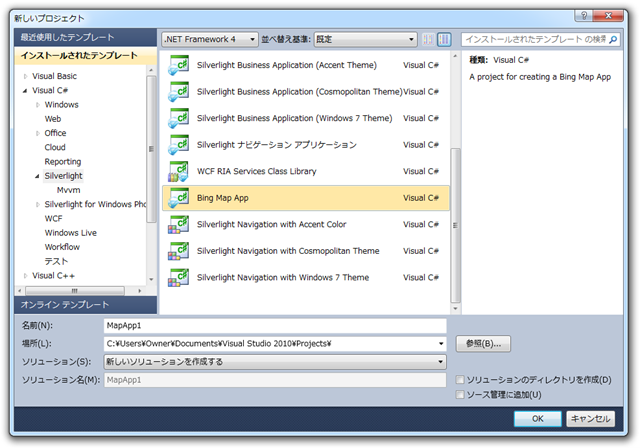Open the .NET Framework 4 dropdown
The width and height of the screenshot is (640, 448).
pos(210,39)
